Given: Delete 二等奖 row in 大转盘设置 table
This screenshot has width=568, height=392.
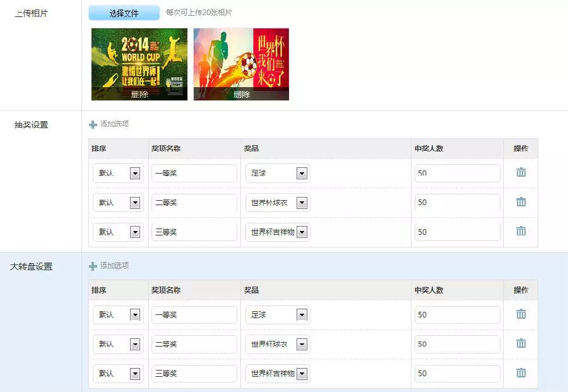Looking at the screenshot, I should click(521, 343).
